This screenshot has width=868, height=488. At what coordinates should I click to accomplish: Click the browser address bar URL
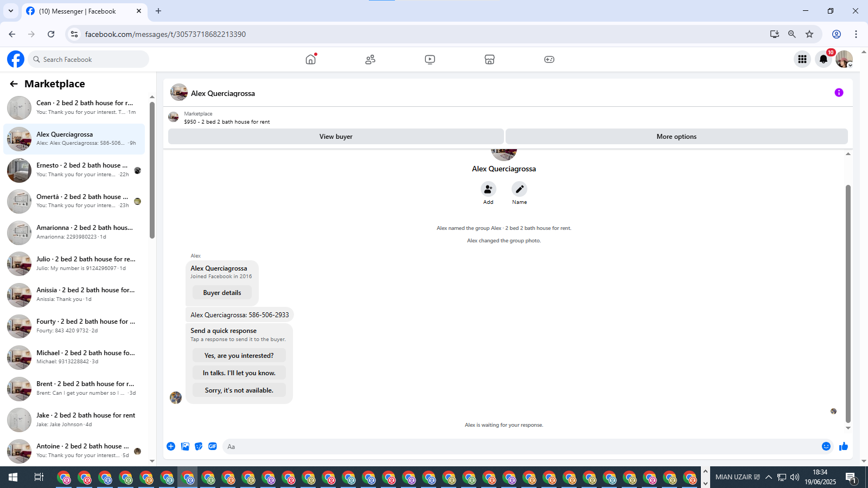click(165, 34)
